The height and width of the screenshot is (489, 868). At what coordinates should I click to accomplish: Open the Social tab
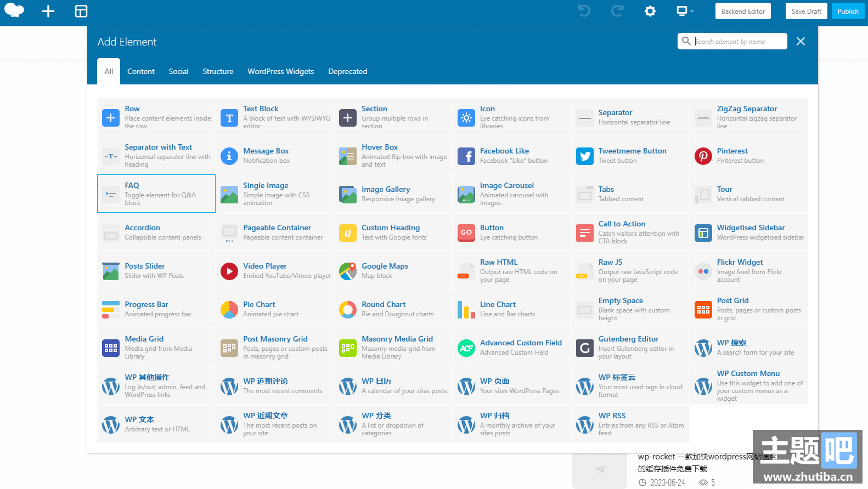click(x=179, y=71)
